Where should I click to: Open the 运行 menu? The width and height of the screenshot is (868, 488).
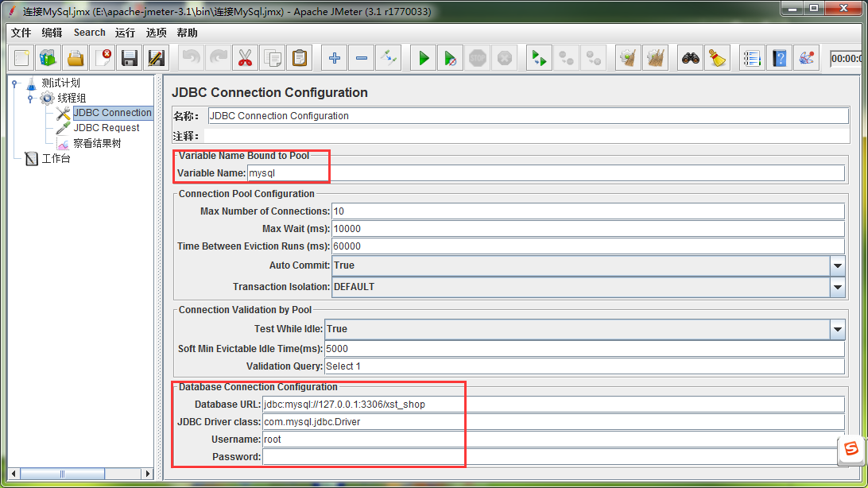click(125, 33)
